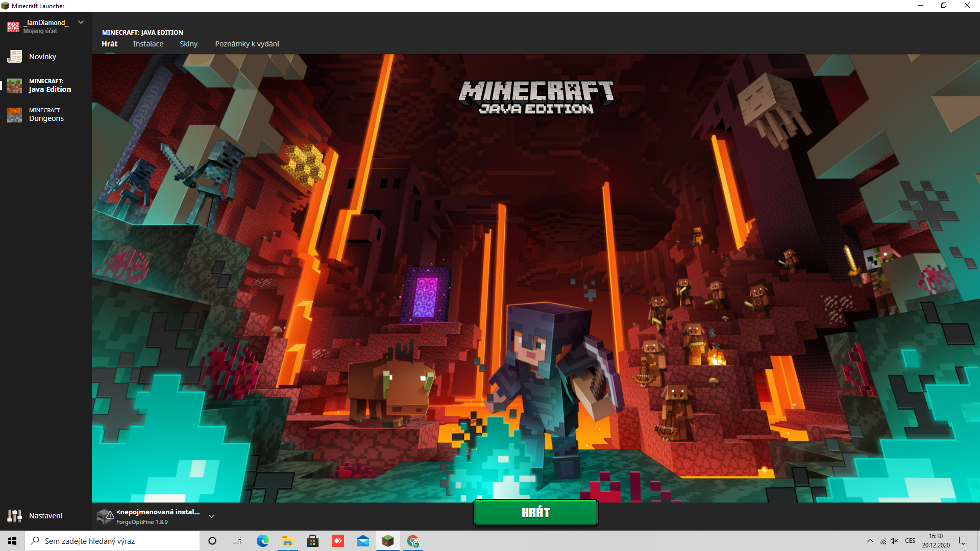The width and height of the screenshot is (980, 551).
Task: Expand the _IamDiamond_ account dropdown
Action: coord(81,22)
